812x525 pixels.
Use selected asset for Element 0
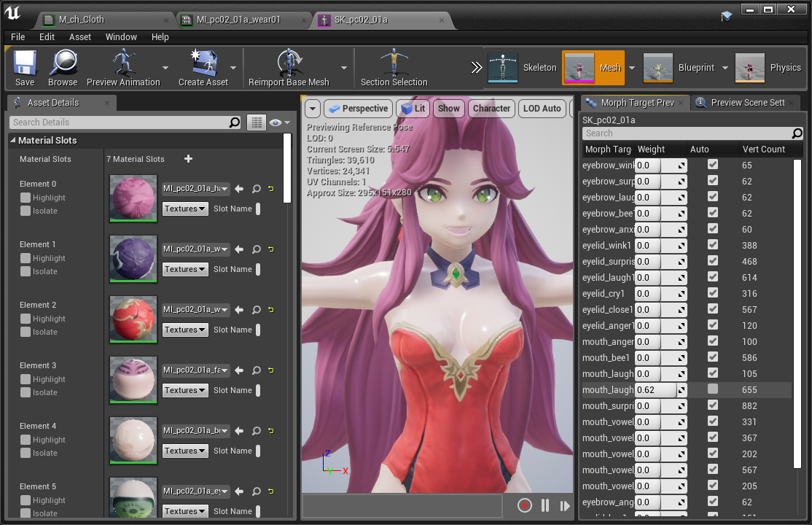click(x=239, y=189)
